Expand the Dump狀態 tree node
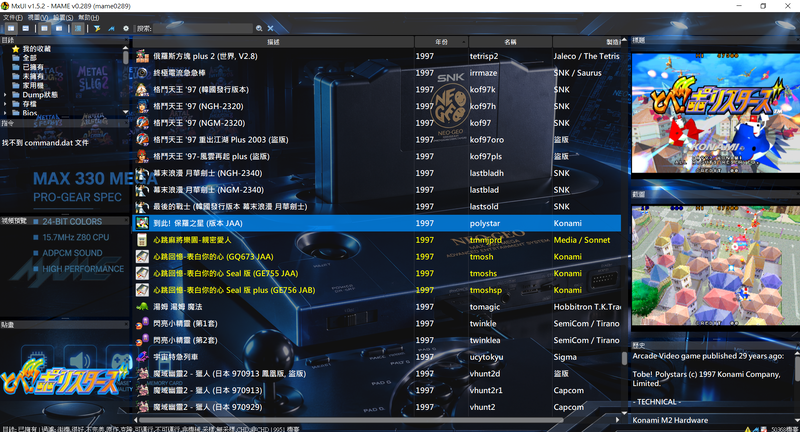Screen dimensions: 800x432 [5, 95]
